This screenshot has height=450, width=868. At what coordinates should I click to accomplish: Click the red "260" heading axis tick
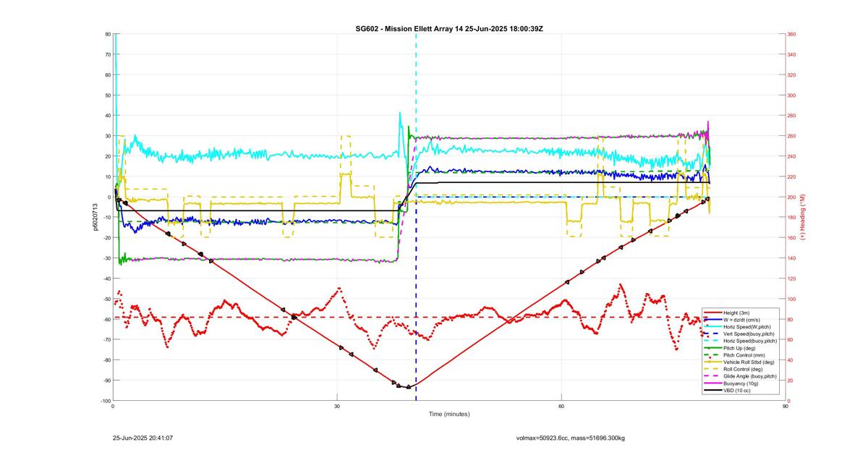click(x=792, y=136)
